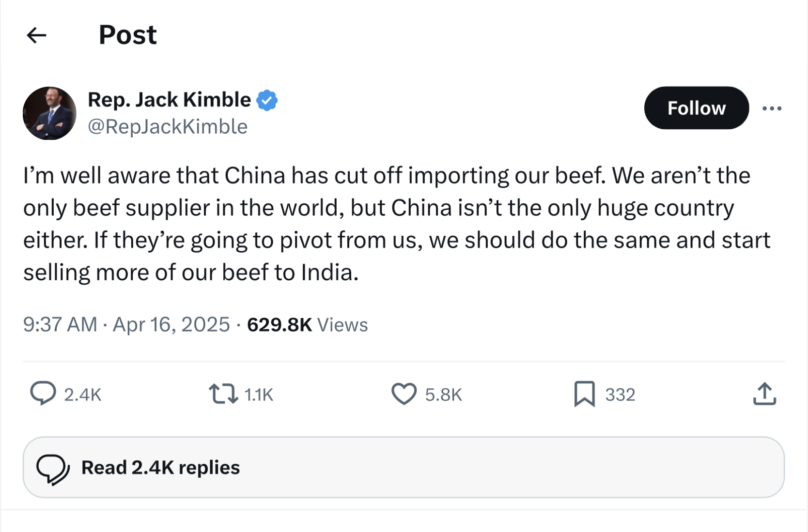Image resolution: width=808 pixels, height=532 pixels.
Task: Click the blue verified badge
Action: coord(267,100)
